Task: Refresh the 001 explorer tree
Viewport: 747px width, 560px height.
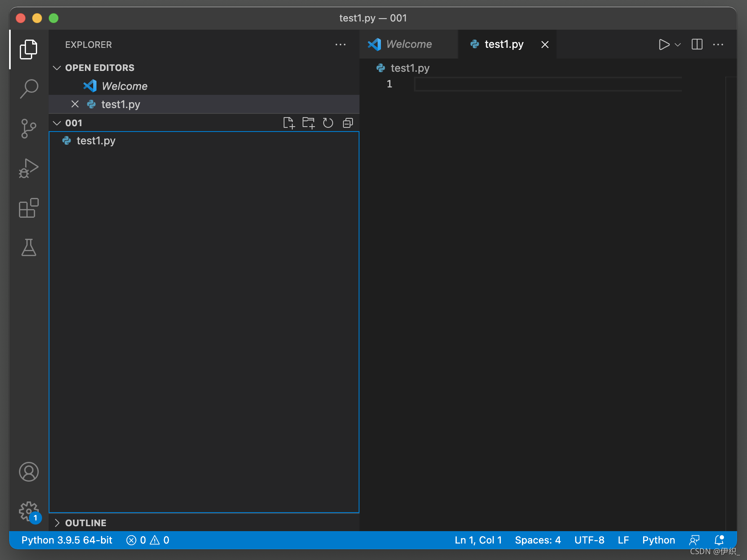Action: [328, 123]
